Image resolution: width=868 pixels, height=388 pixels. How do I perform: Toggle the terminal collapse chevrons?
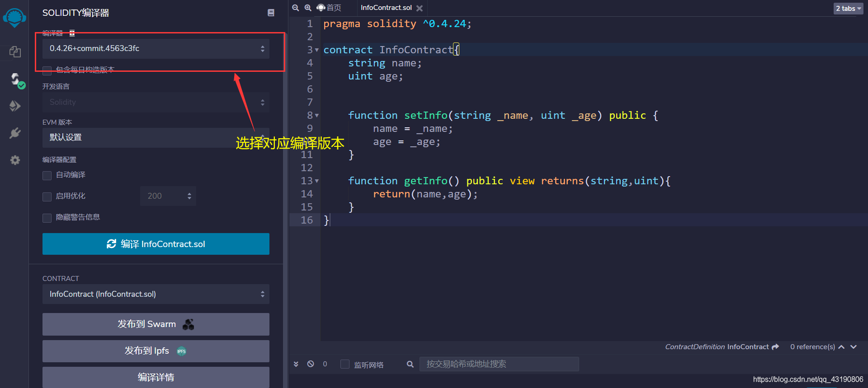point(296,364)
